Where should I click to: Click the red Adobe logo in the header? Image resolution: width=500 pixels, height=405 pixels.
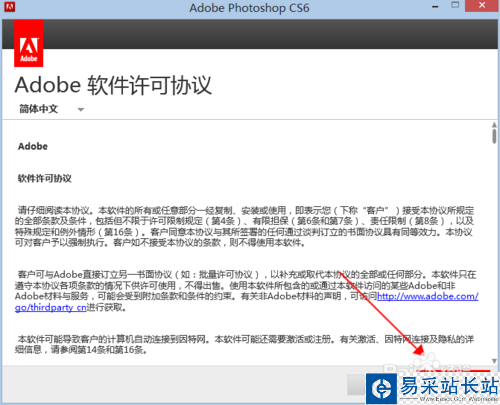(29, 43)
